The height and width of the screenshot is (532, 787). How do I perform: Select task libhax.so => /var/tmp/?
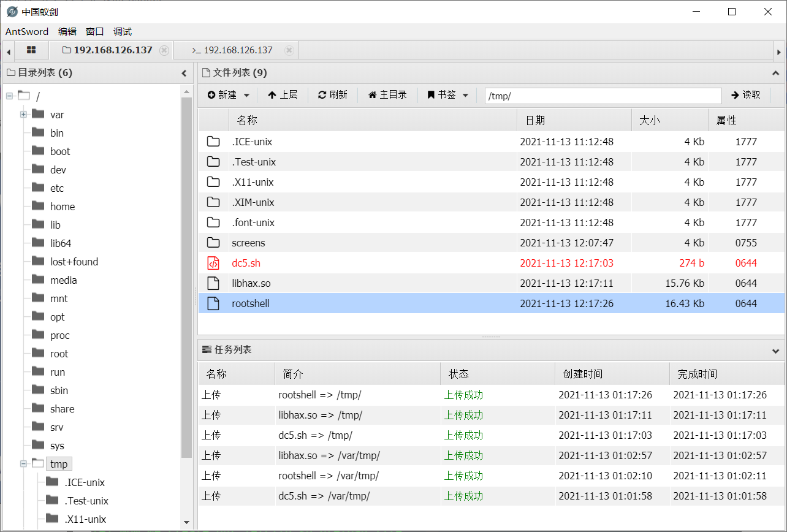pos(491,456)
